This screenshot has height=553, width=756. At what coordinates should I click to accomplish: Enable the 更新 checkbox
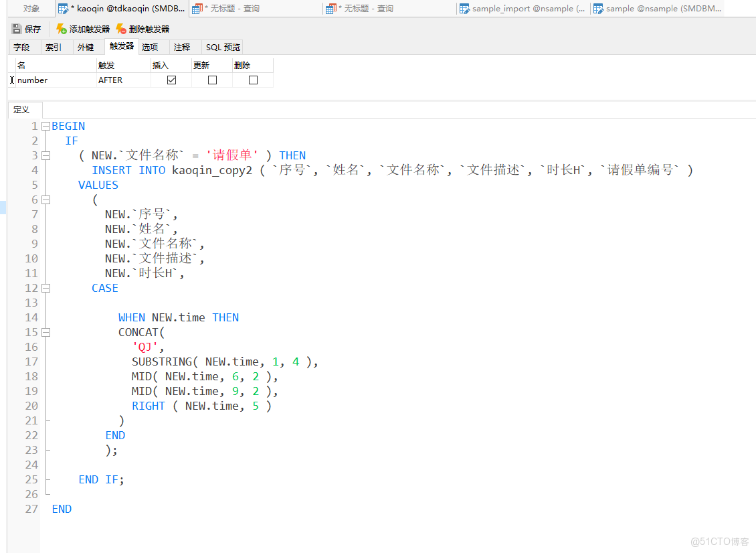pyautogui.click(x=211, y=80)
